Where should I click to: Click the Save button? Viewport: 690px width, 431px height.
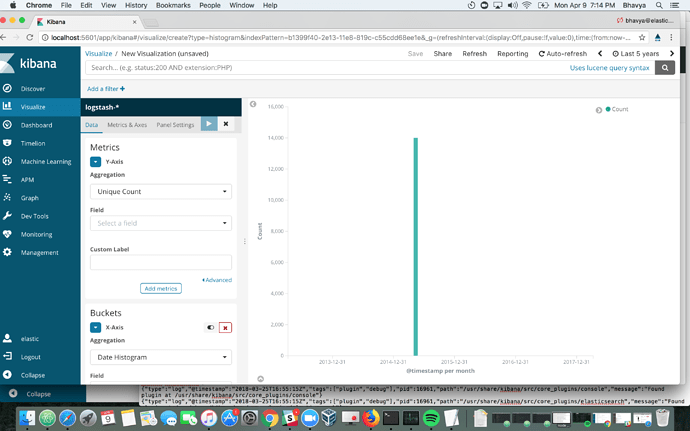pos(415,54)
